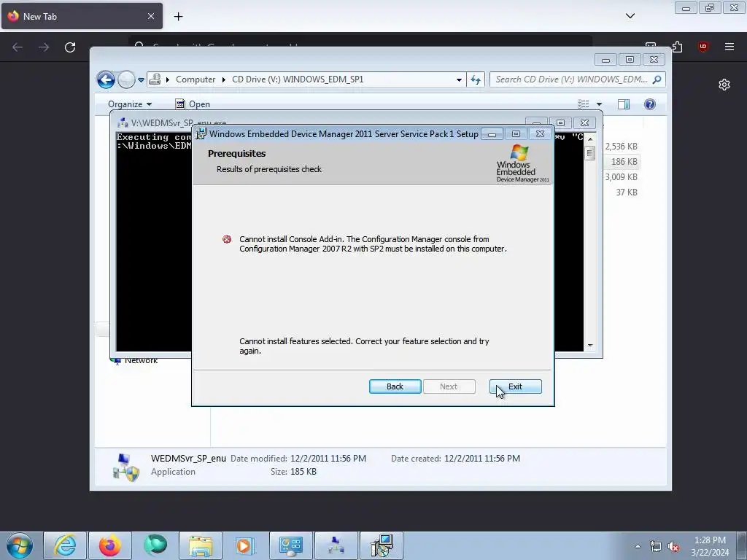Click the New Tab browser tab
The image size is (747, 560).
[x=82, y=16]
